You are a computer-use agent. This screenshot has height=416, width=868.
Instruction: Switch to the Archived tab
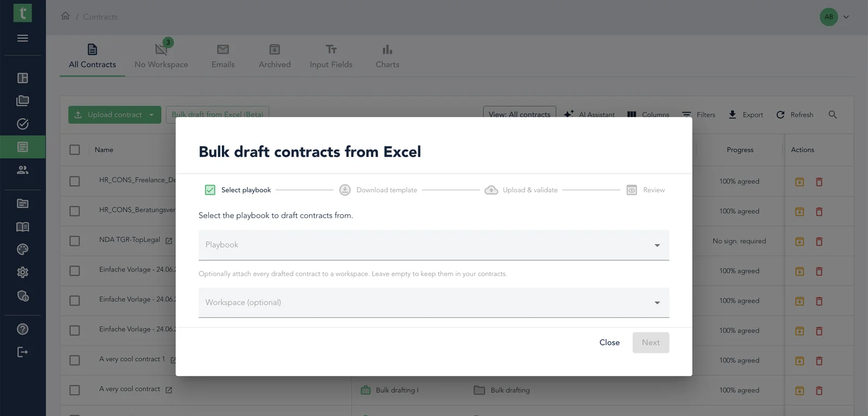pyautogui.click(x=275, y=56)
